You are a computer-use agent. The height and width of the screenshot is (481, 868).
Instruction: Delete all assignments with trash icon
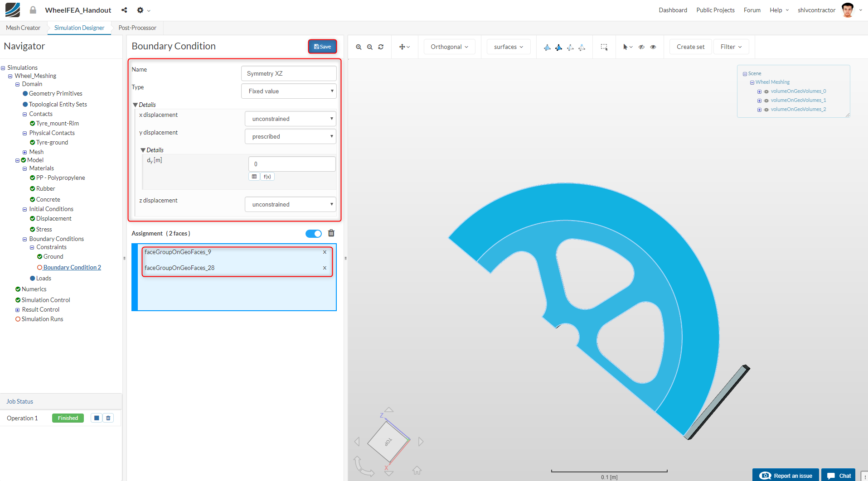coord(331,233)
